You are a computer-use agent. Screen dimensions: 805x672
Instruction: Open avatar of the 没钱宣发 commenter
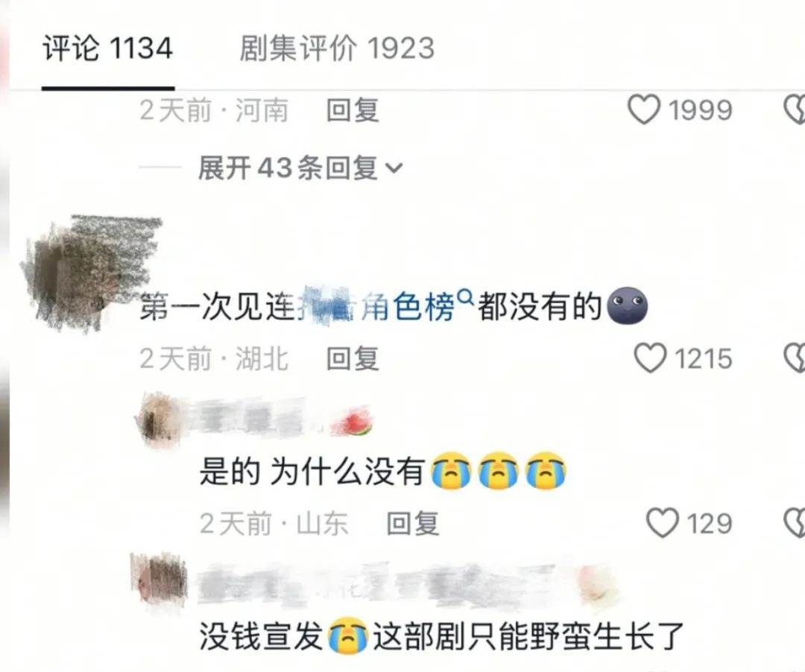pyautogui.click(x=160, y=577)
